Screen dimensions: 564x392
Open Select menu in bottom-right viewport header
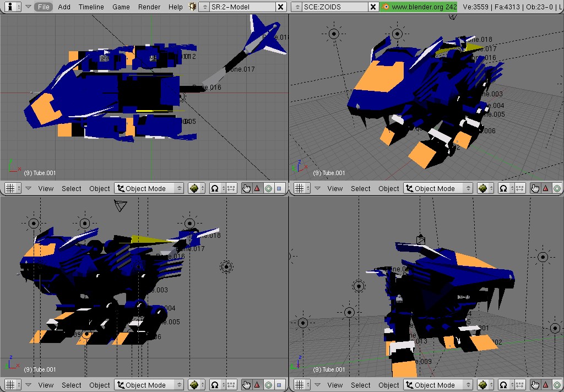click(x=360, y=385)
